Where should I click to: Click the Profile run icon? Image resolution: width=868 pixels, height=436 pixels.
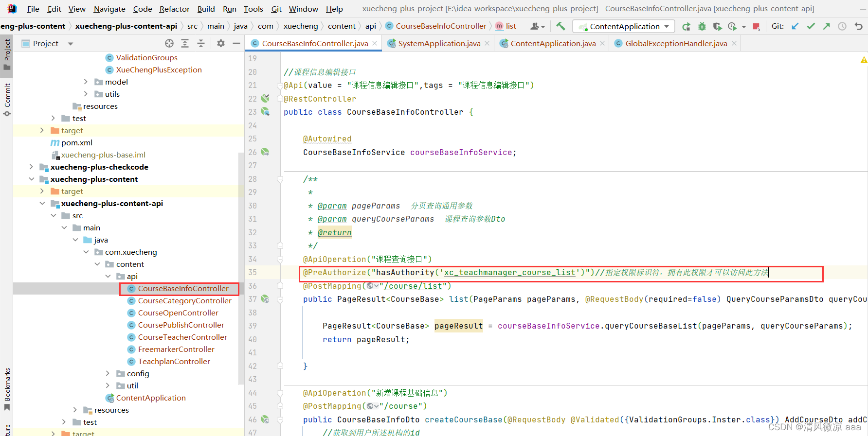coord(732,26)
